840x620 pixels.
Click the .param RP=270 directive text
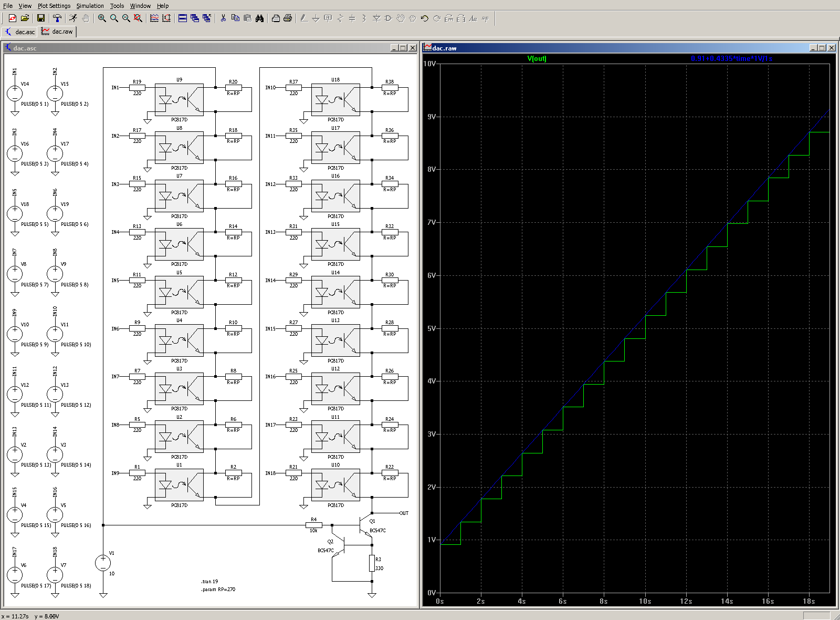(x=218, y=590)
